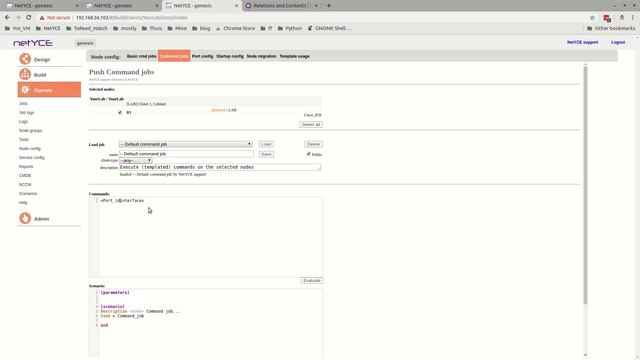The image size is (640, 360).
Task: Uncheck the R1 node checkbox
Action: [120, 112]
